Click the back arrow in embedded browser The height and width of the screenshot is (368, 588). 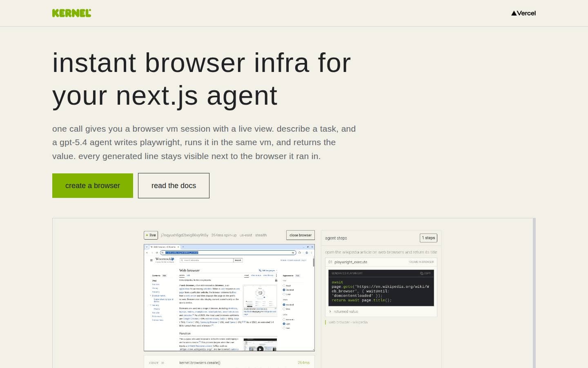coord(147,253)
